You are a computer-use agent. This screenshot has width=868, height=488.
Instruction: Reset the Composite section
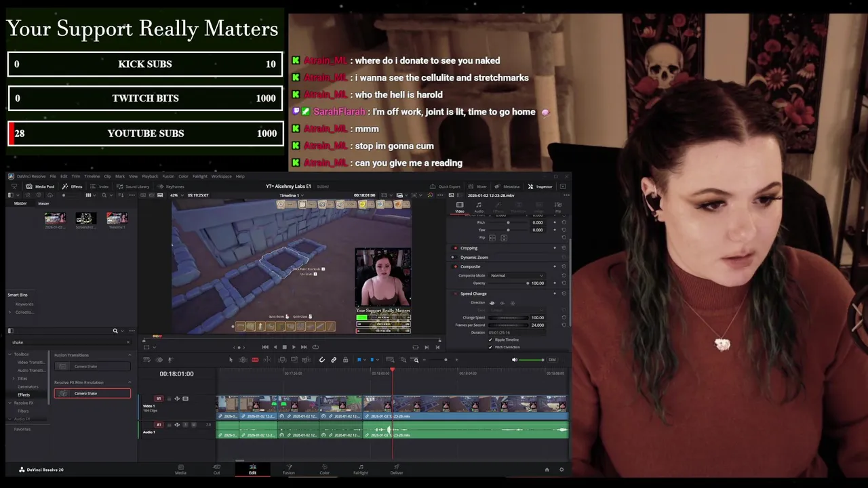pos(564,266)
